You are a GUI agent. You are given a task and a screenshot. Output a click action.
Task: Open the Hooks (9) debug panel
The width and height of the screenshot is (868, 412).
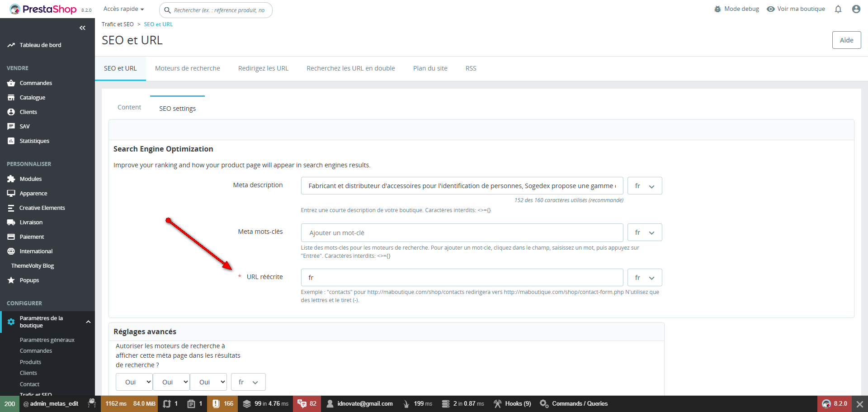tap(512, 404)
